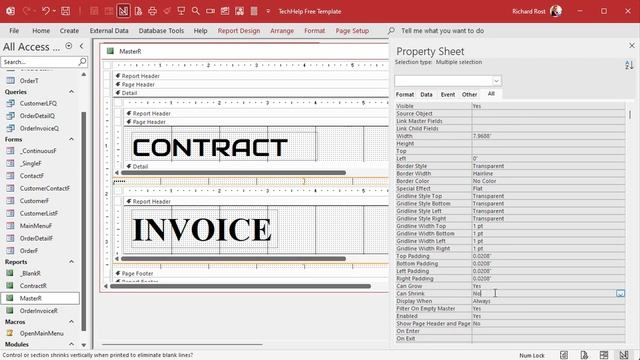Open the File menu
640x360 pixels.
coord(14,31)
